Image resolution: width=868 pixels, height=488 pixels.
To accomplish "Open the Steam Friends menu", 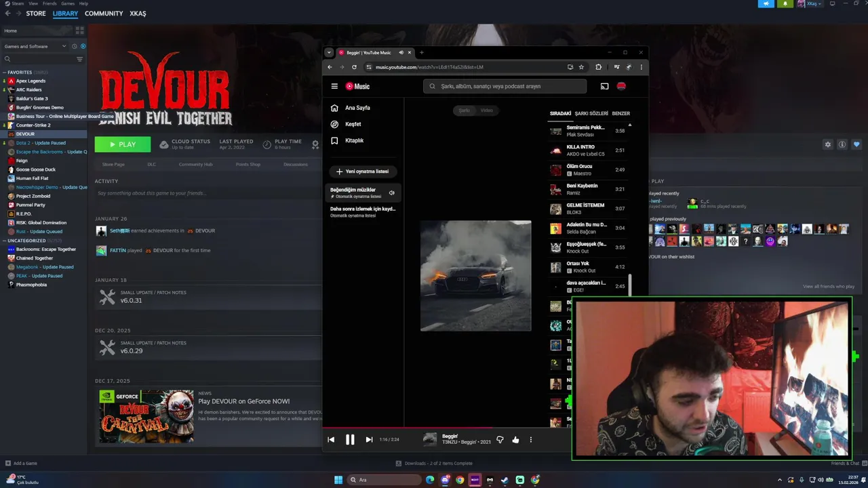I will 50,3.
